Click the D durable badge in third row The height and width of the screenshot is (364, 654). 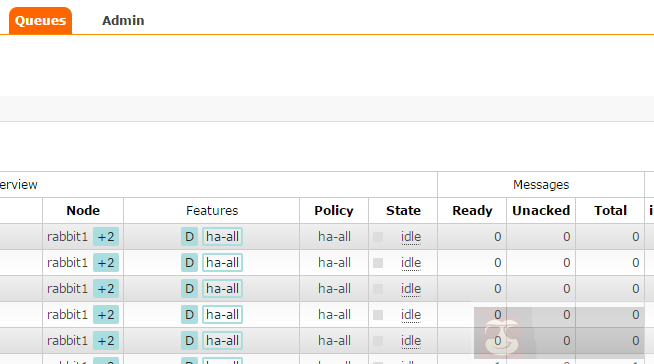point(189,289)
